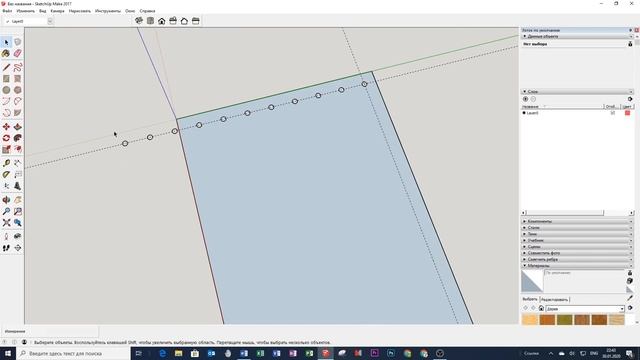This screenshot has height=360, width=640.
Task: Select the Follow Me tool
Action: pyautogui.click(x=18, y=138)
